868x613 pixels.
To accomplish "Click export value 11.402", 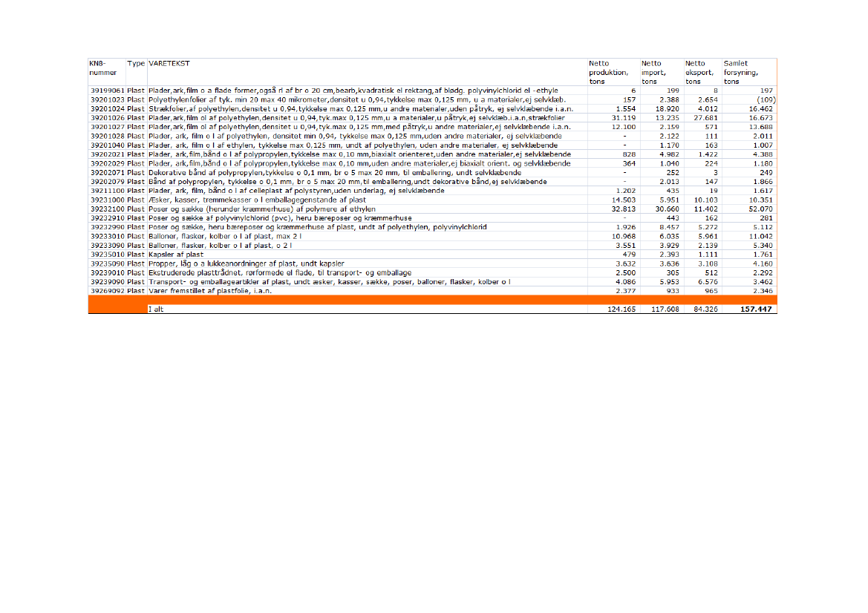I will [706, 209].
